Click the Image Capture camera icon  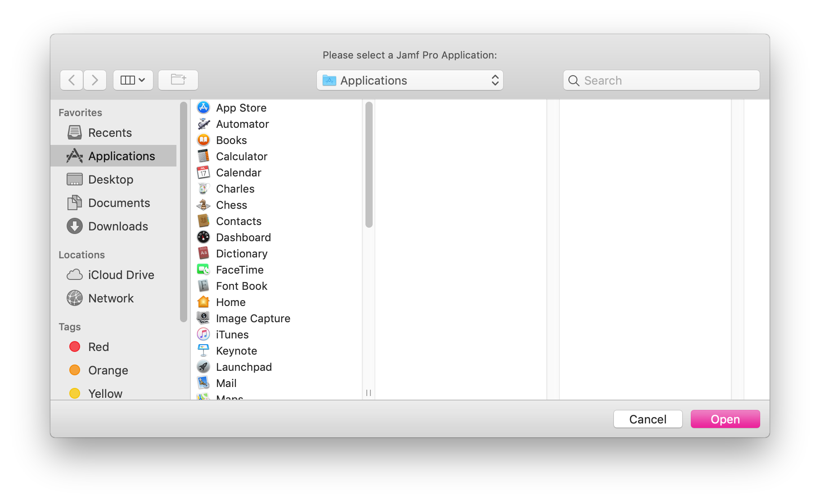(203, 318)
